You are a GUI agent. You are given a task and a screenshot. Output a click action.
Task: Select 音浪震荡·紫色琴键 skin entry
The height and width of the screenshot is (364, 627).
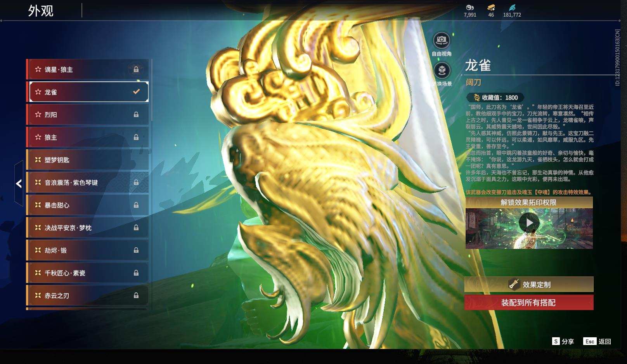click(88, 182)
